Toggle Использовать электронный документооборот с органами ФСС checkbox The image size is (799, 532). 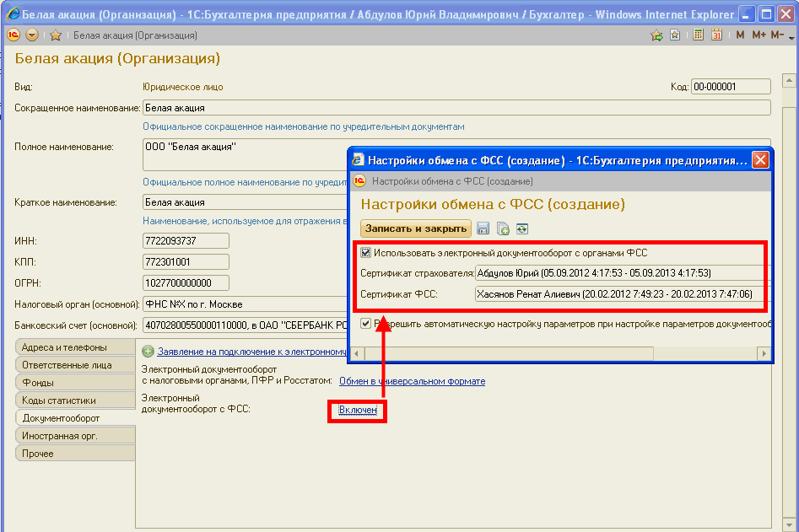pyautogui.click(x=365, y=252)
